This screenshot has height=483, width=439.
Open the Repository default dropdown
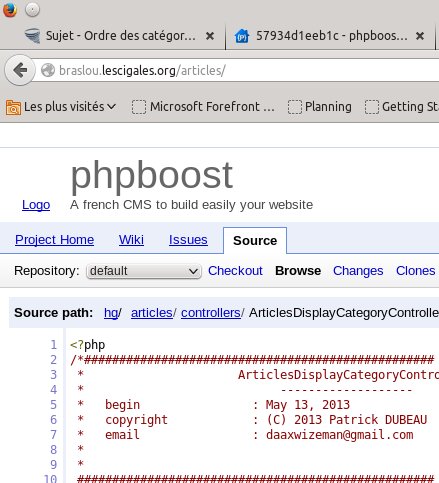pos(144,271)
